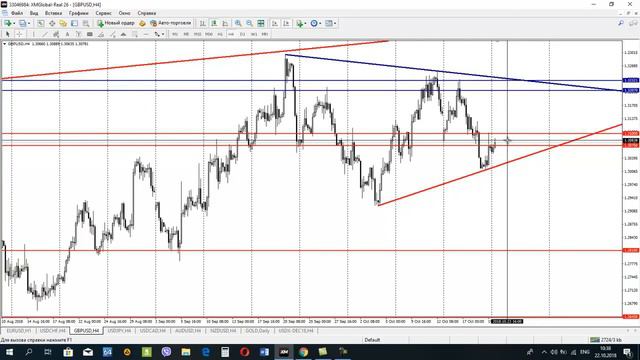The image size is (640, 360).
Task: Open the Сервис menu
Action: pos(103,13)
